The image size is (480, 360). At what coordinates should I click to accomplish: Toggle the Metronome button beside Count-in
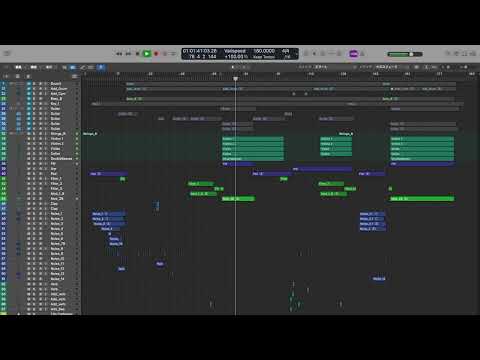pyautogui.click(x=362, y=54)
